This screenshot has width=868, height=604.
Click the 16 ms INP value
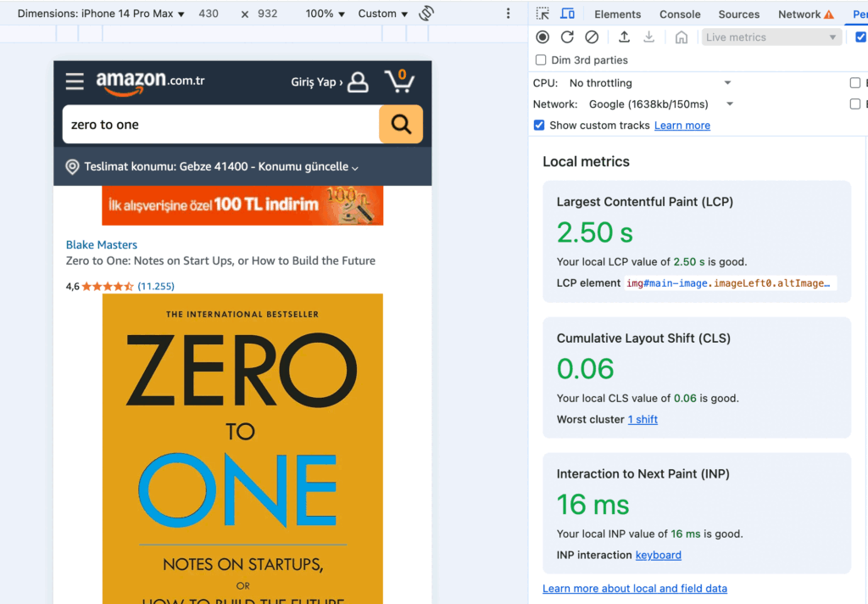pyautogui.click(x=593, y=504)
